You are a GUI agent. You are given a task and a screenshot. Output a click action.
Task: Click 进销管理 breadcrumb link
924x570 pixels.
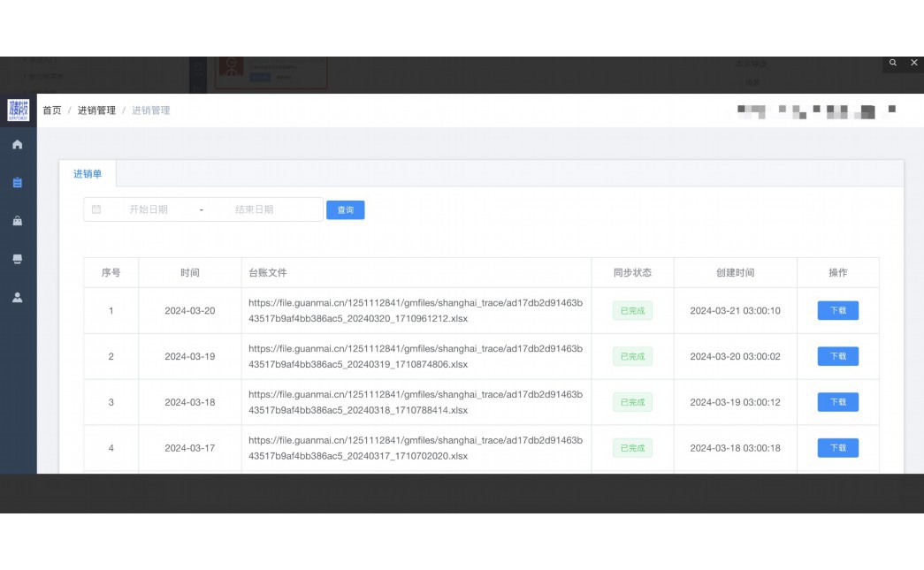pyautogui.click(x=96, y=110)
